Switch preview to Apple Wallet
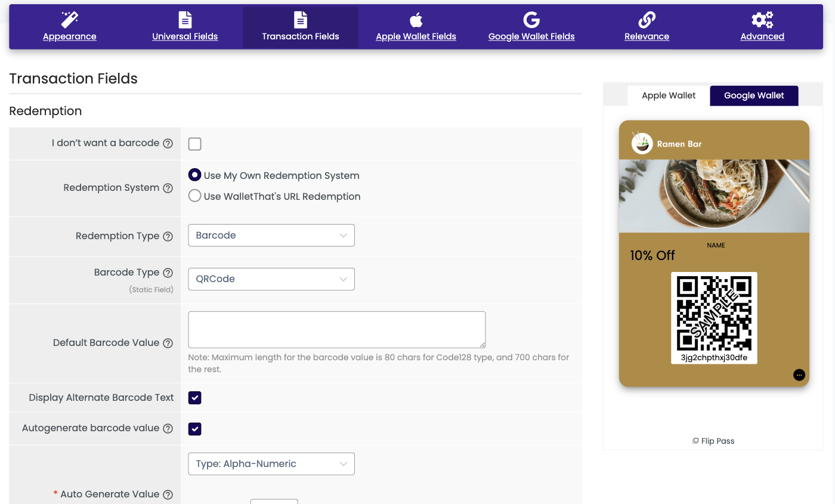The width and height of the screenshot is (835, 504). click(669, 95)
